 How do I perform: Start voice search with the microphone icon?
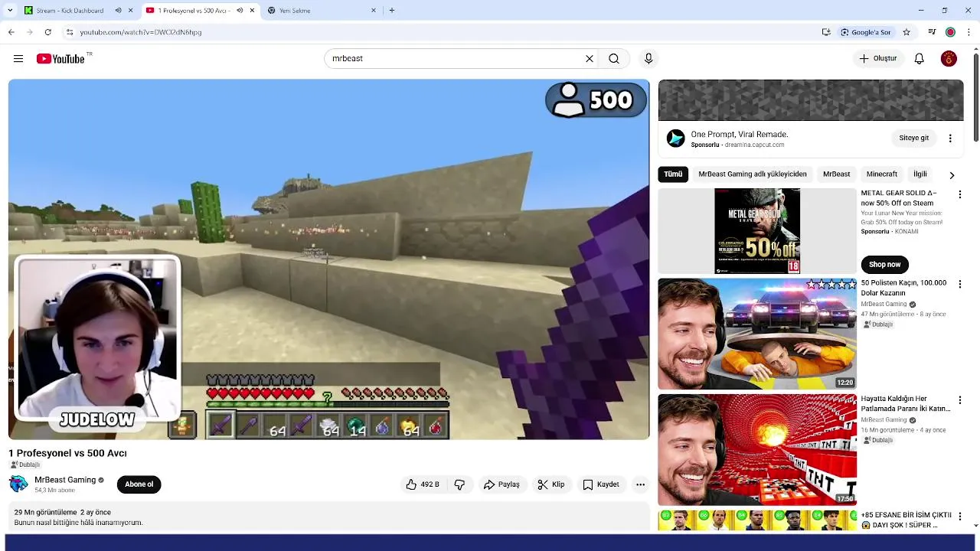[648, 59]
